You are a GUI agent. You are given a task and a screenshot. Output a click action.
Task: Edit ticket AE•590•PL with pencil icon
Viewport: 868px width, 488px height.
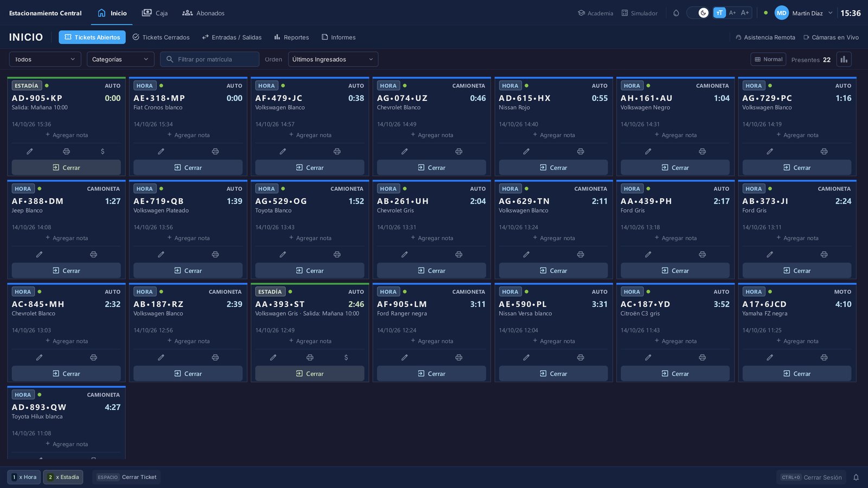[x=526, y=357]
